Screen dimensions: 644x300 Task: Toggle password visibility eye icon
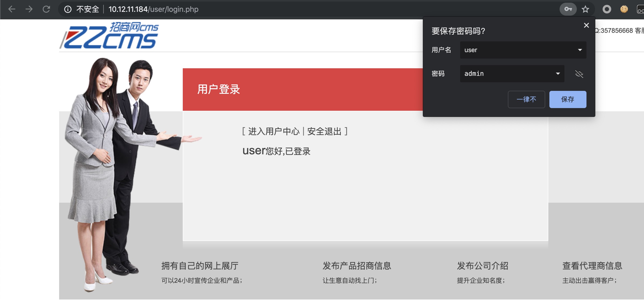coord(579,74)
